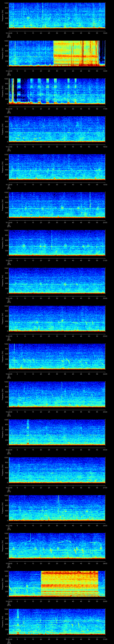The image size is (114, 644).
Task: Select the "16:16:00" time axis label
Action: point(9,109)
